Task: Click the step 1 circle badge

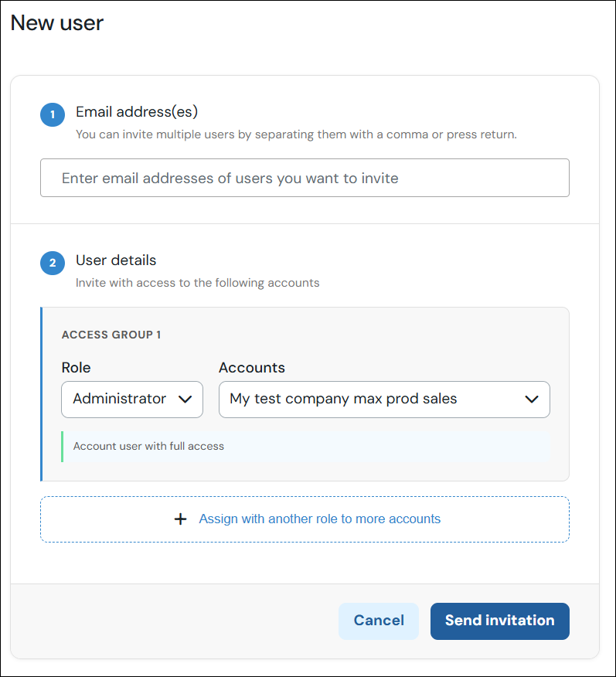Action: coord(53,114)
